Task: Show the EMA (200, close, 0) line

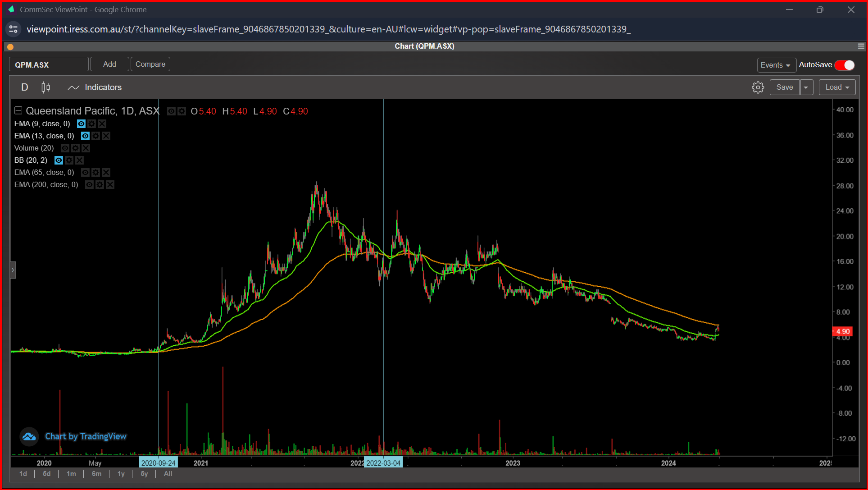Action: (89, 184)
